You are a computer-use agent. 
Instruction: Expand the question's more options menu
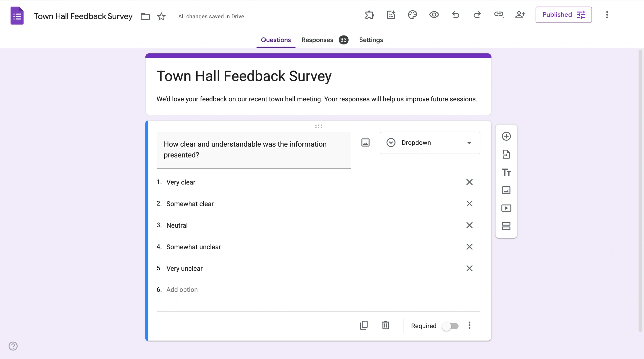[469, 325]
